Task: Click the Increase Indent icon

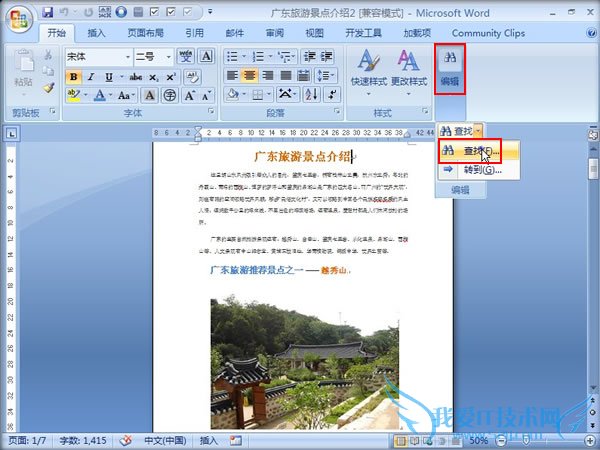Action: point(326,57)
